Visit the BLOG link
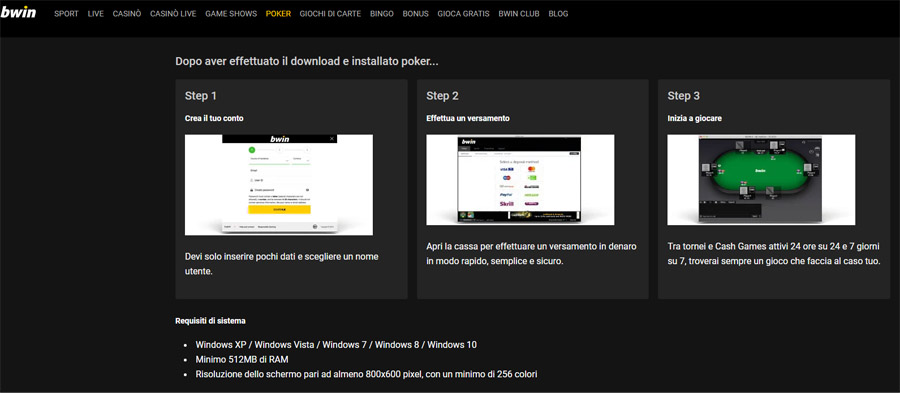 point(558,14)
